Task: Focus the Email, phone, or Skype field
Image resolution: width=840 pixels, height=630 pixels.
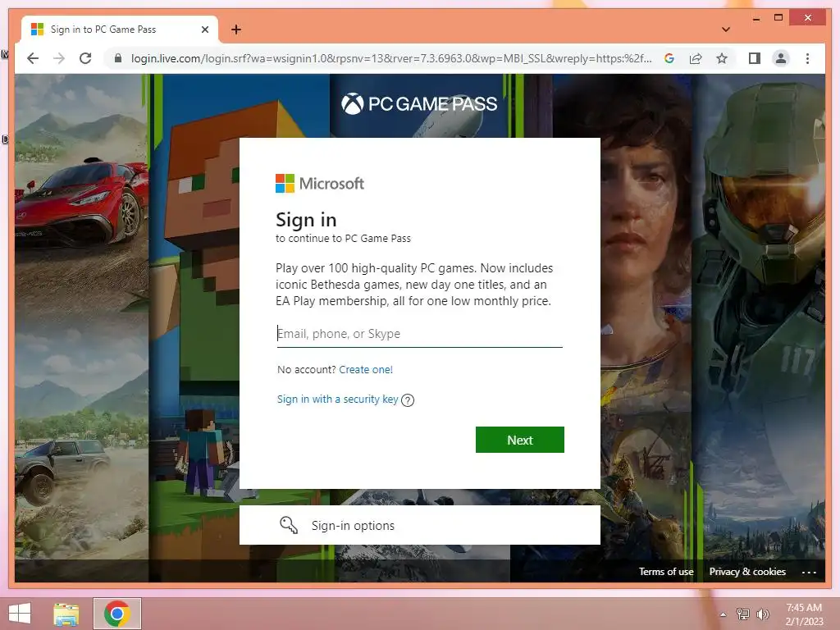Action: click(419, 334)
